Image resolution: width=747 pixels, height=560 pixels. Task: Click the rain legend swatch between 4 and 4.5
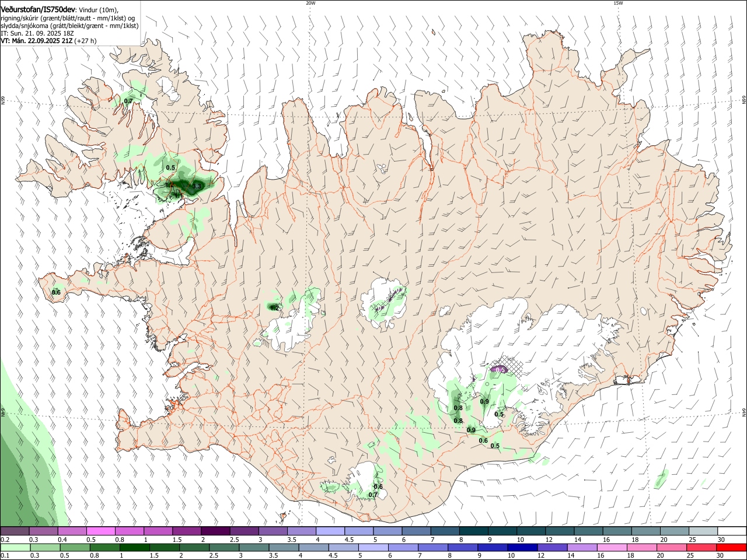[x=313, y=547]
